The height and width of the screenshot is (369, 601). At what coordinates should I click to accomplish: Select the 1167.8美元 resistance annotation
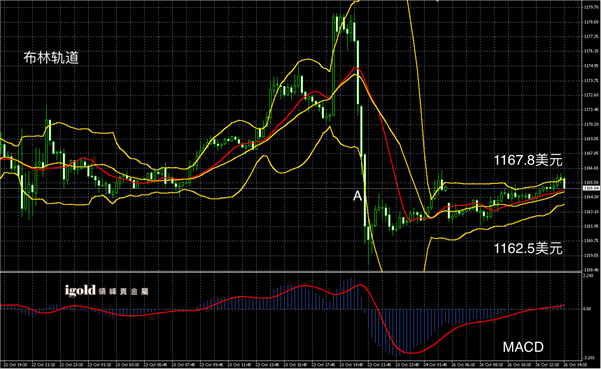pyautogui.click(x=528, y=160)
